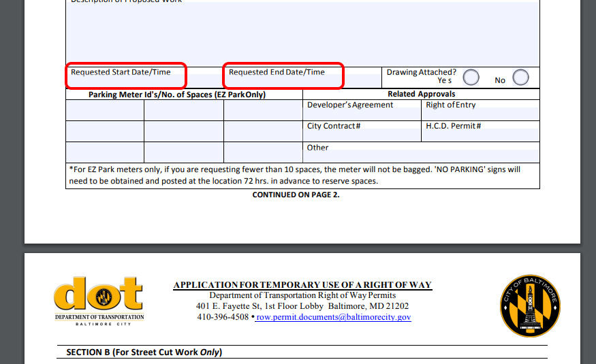Click the 'CONTINUED ON PAGE 2.' text
The width and height of the screenshot is (596, 364).
pyautogui.click(x=296, y=195)
